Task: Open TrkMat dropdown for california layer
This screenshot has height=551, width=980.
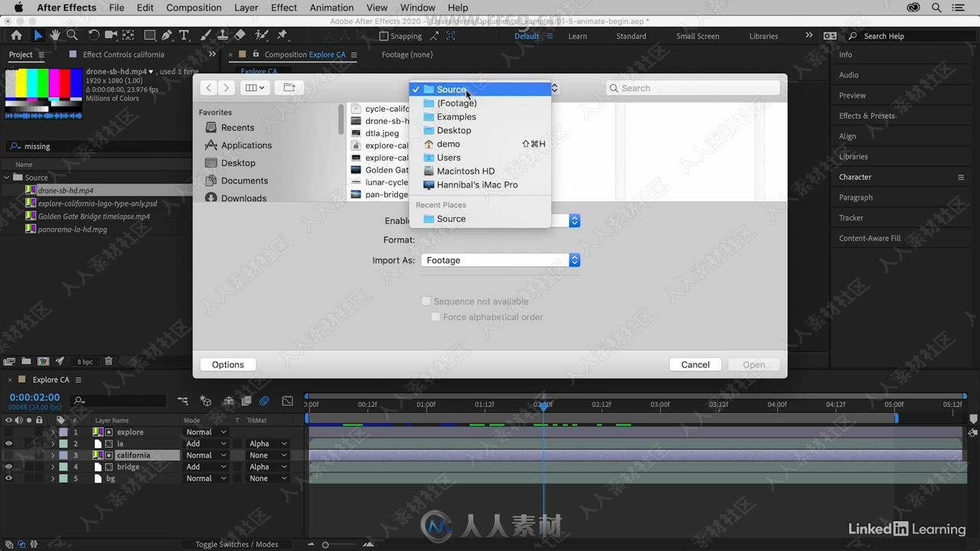Action: (268, 455)
